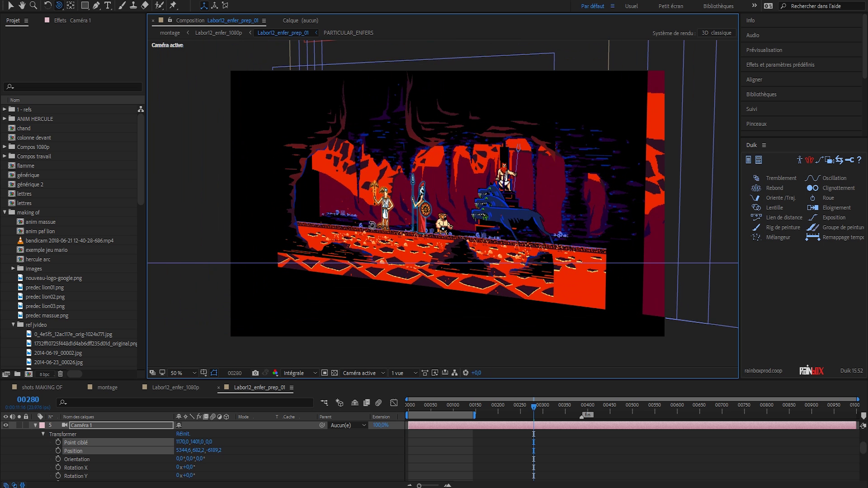The height and width of the screenshot is (488, 868).
Task: Switch to montage timeline tab
Action: [107, 387]
